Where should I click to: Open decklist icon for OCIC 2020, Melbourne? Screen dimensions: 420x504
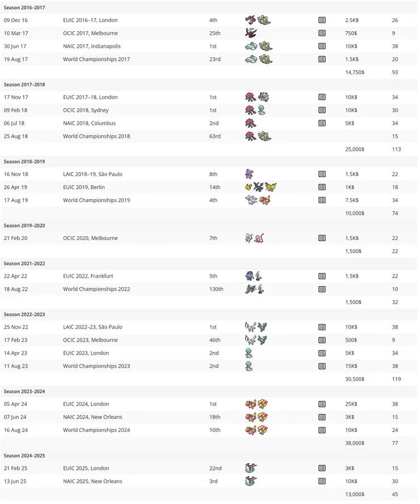point(322,238)
